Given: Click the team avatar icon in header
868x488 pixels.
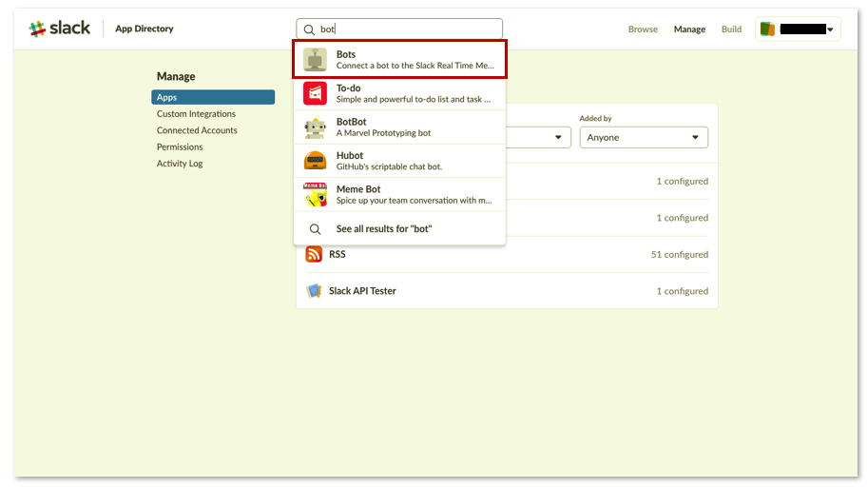Looking at the screenshot, I should [x=767, y=29].
